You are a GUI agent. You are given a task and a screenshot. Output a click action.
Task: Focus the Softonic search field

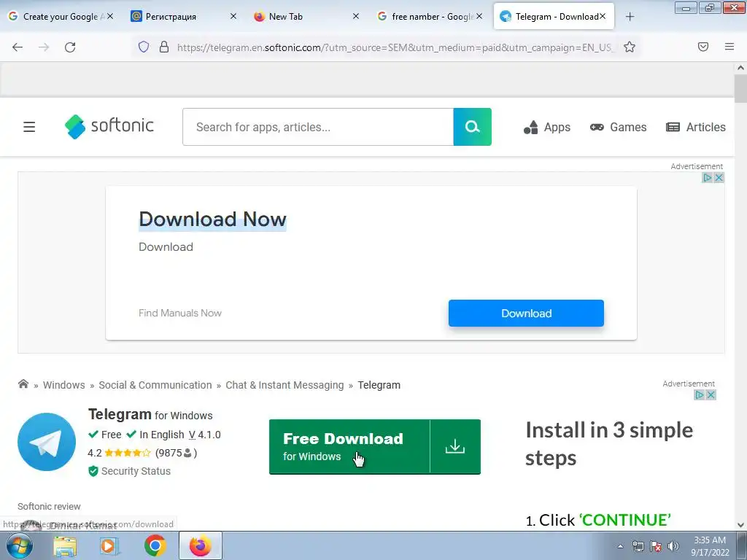click(318, 127)
